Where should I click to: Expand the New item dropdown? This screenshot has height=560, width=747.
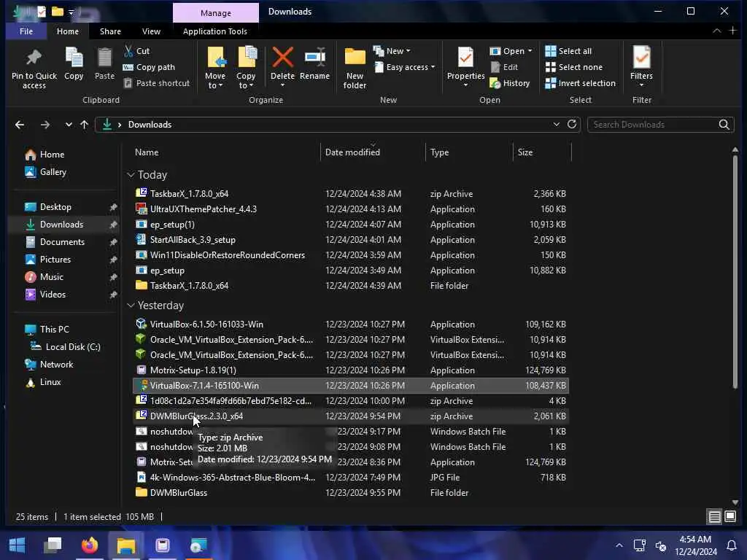(409, 51)
